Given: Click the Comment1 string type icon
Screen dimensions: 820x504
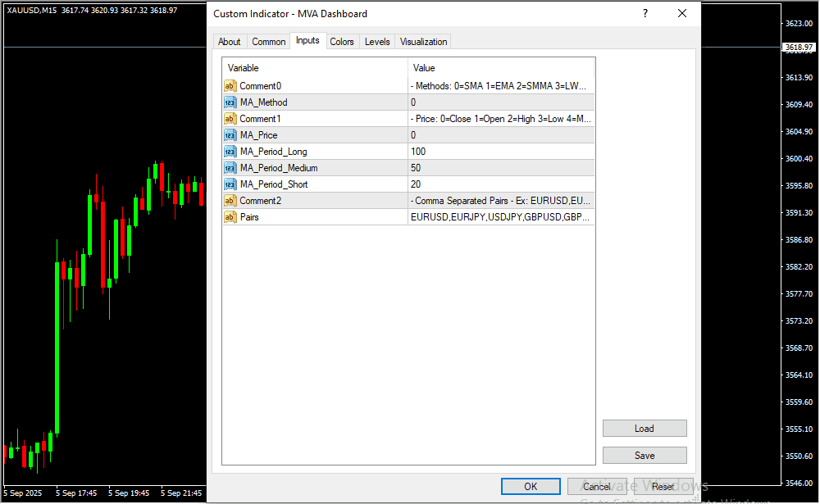Looking at the screenshot, I should 230,119.
